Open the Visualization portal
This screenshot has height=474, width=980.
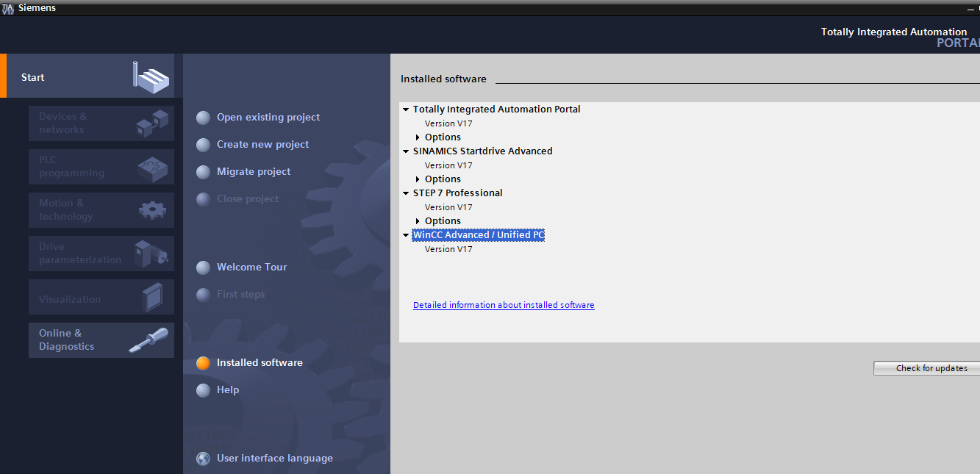pyautogui.click(x=101, y=297)
